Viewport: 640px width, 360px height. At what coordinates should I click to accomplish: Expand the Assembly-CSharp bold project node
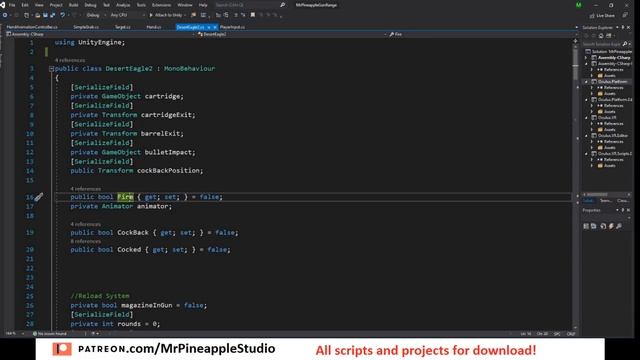tap(586, 58)
